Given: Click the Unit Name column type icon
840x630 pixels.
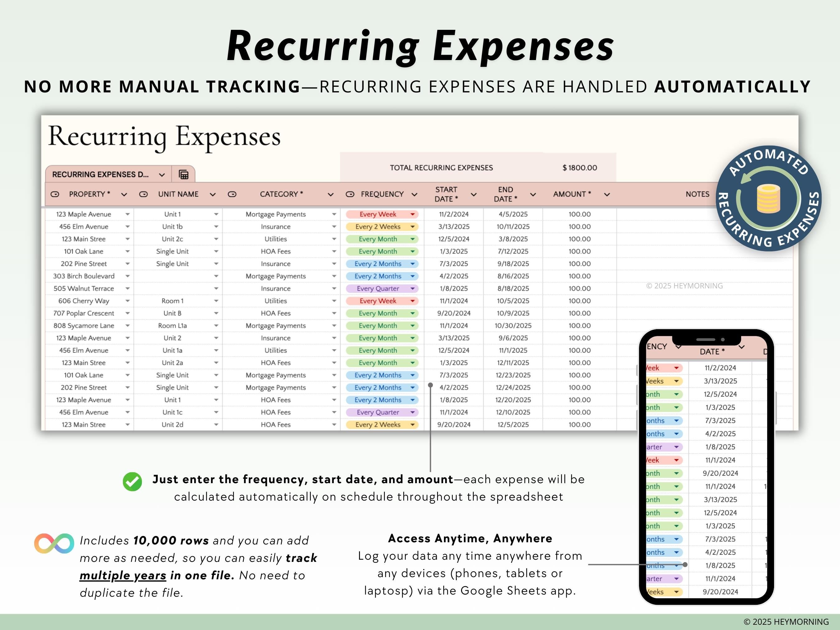Looking at the screenshot, I should (x=143, y=194).
